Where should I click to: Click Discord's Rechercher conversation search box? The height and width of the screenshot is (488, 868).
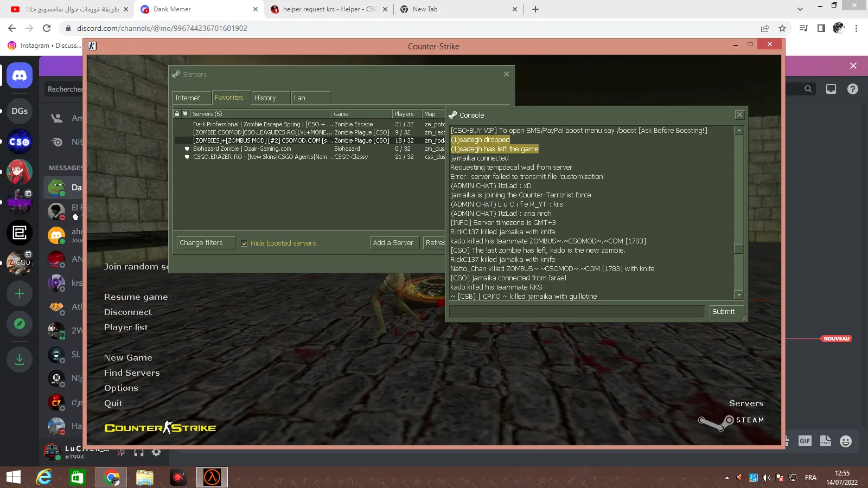[64, 89]
